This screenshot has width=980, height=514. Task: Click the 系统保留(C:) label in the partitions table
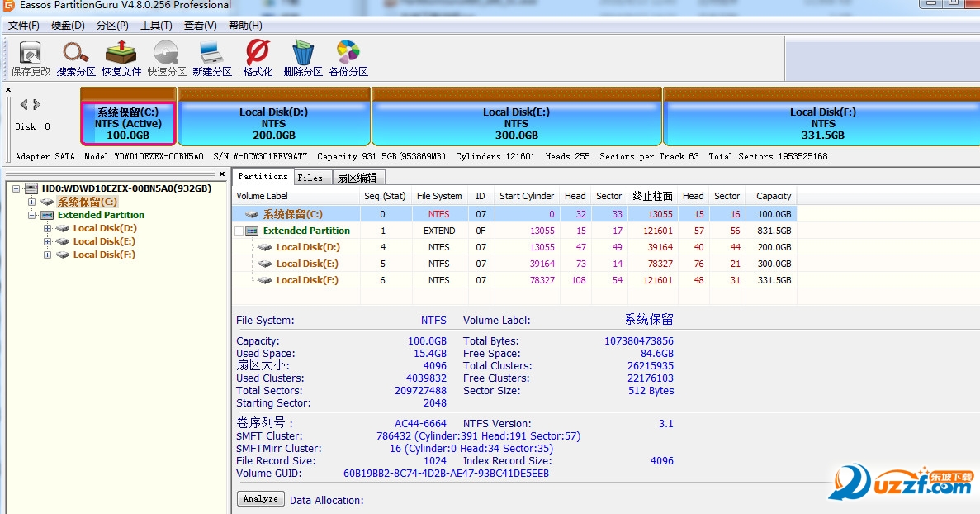(x=292, y=214)
